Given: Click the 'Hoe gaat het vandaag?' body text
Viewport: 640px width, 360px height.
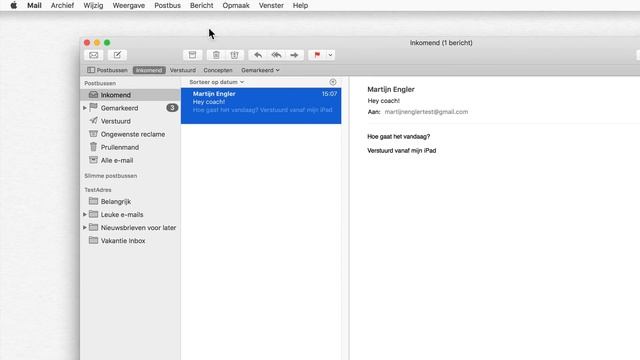Looking at the screenshot, I should (398, 137).
